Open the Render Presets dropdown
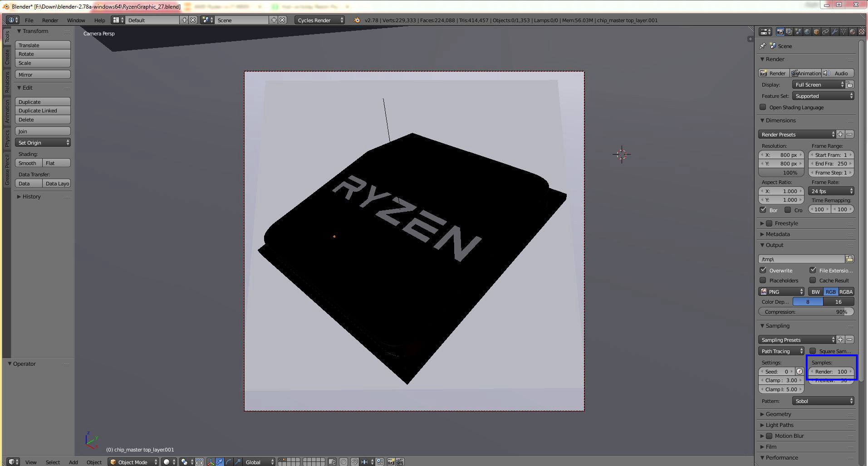 pos(797,134)
